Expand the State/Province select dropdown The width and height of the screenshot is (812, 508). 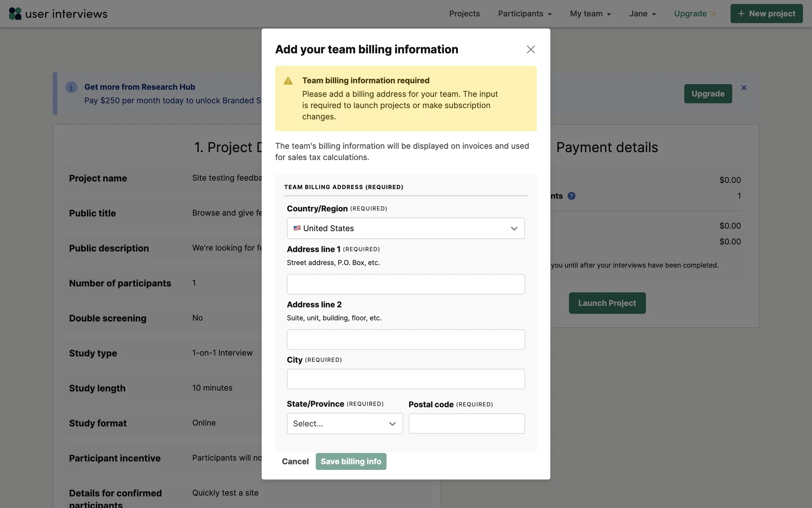[344, 424]
